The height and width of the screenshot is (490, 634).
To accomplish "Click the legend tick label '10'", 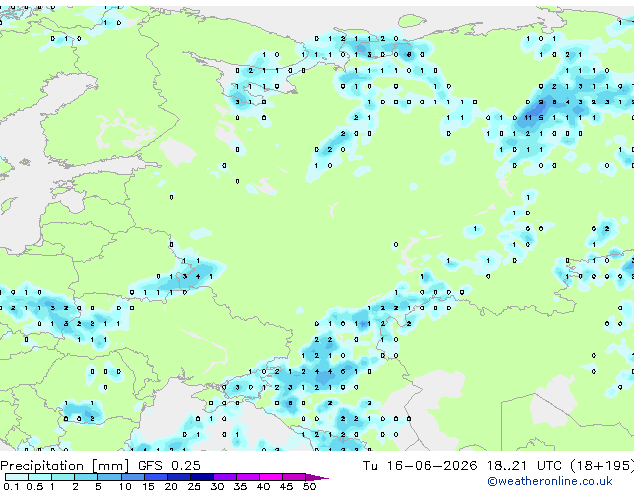I will [125, 486].
